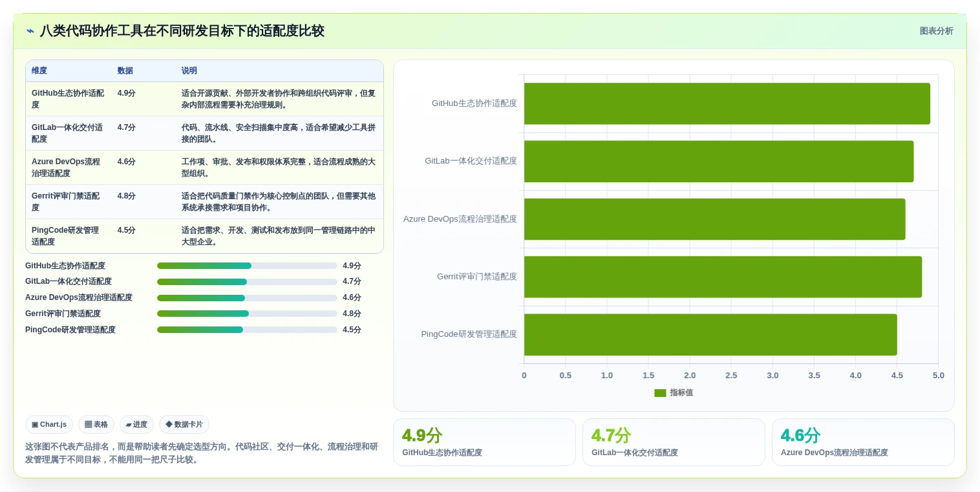This screenshot has height=492, width=980.
Task: Click GitHub生态协作适配度 cell in the table
Action: (x=68, y=99)
